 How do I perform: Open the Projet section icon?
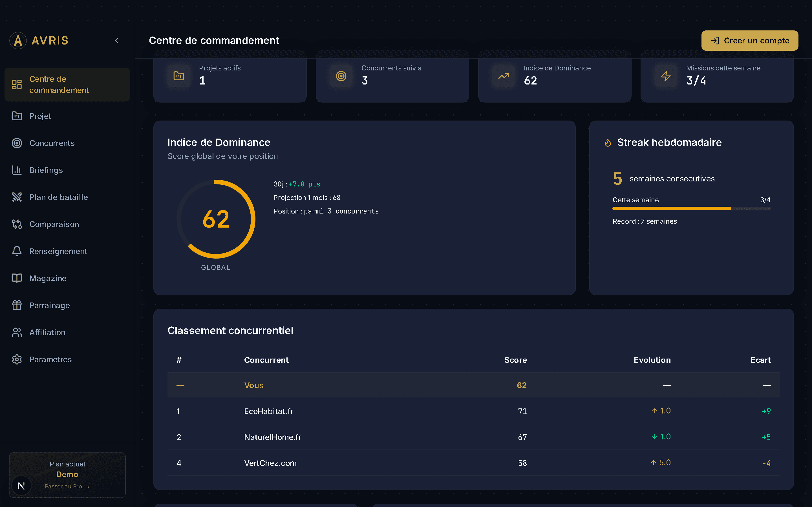17,116
